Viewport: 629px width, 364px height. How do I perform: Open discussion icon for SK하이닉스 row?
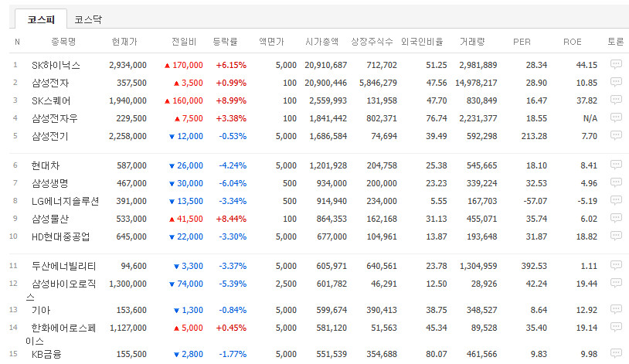[616, 64]
